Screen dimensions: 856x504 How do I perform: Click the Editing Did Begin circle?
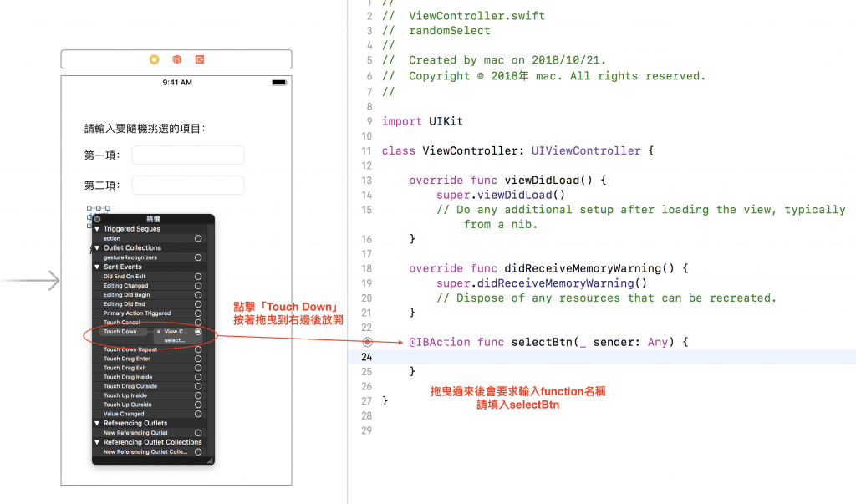(x=198, y=295)
